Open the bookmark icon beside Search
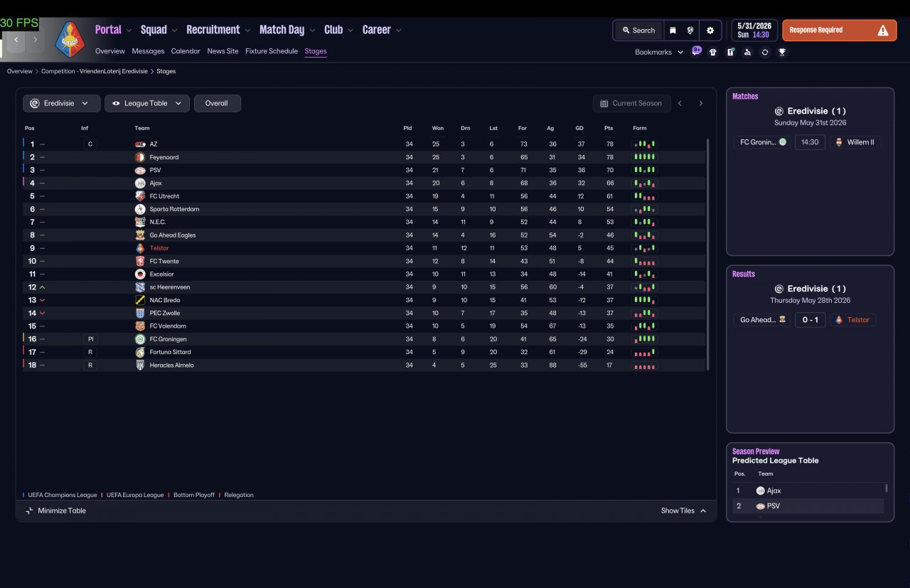Screen dimensions: 910x588 [x=673, y=31]
